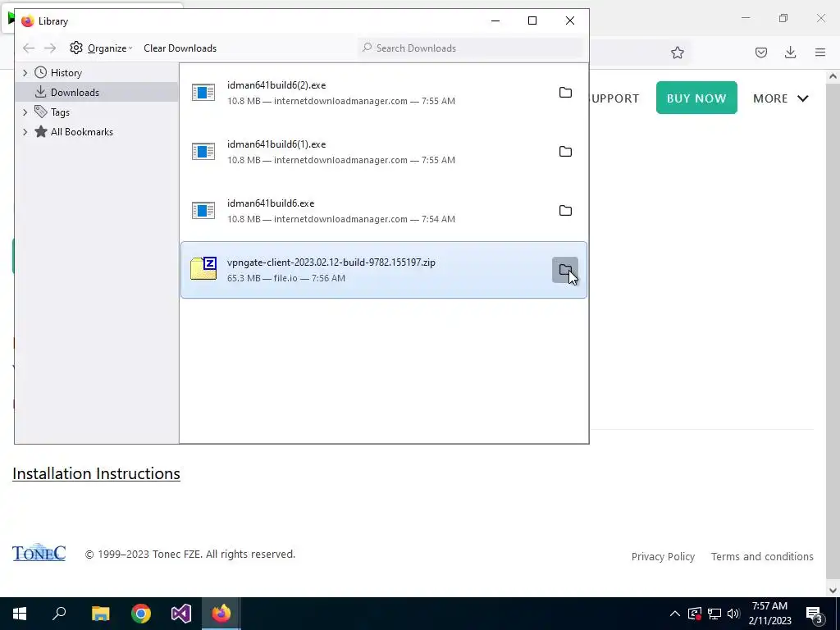Viewport: 840px width, 630px height.
Task: Open the Windows notification center
Action: pyautogui.click(x=815, y=614)
